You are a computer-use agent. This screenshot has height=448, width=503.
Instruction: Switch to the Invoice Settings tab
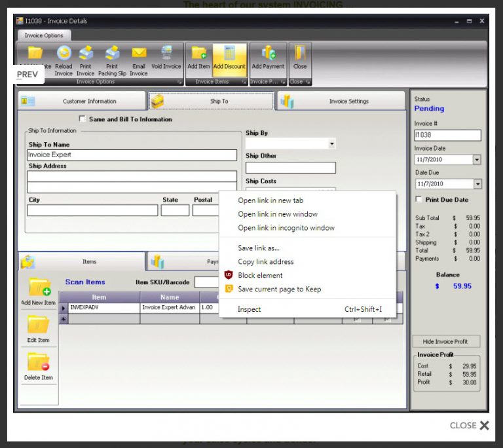(x=341, y=101)
